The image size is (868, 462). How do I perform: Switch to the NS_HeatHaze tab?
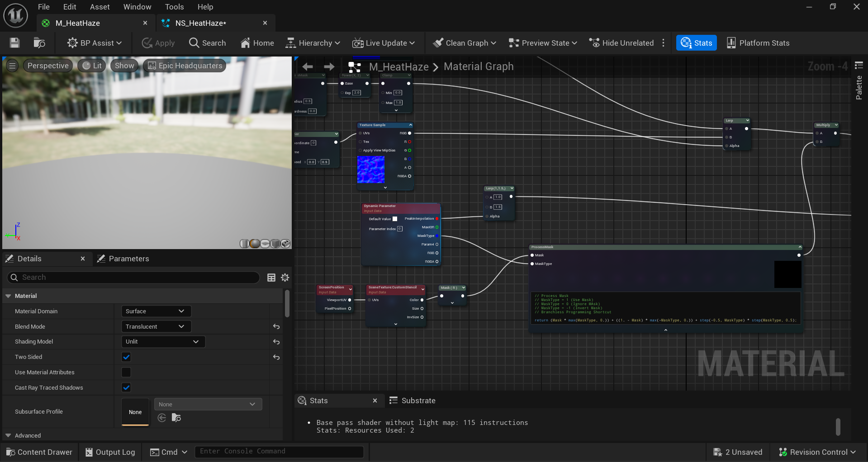click(200, 23)
